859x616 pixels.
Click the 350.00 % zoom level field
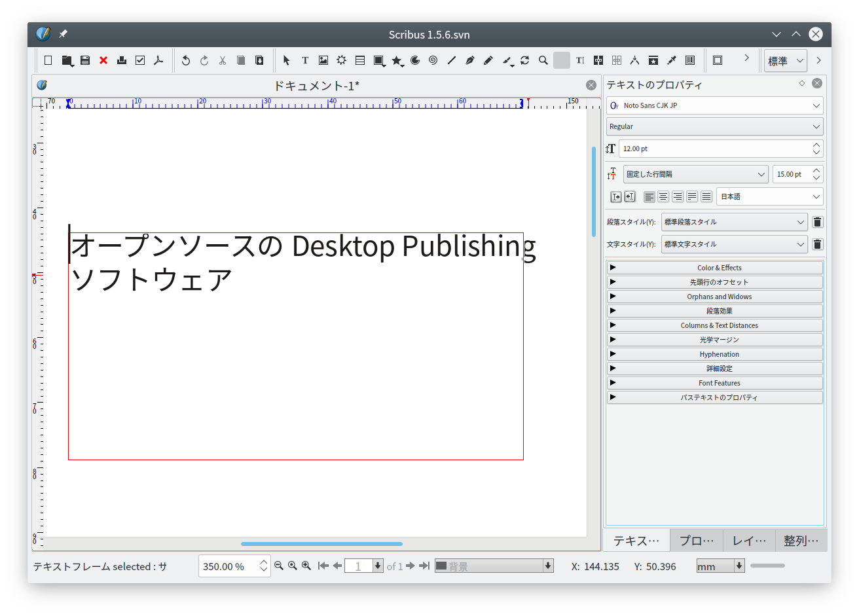229,566
